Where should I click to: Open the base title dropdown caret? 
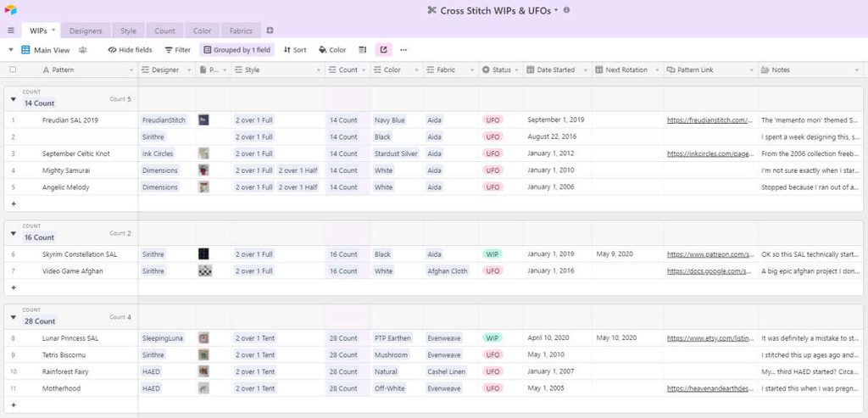[x=556, y=10]
